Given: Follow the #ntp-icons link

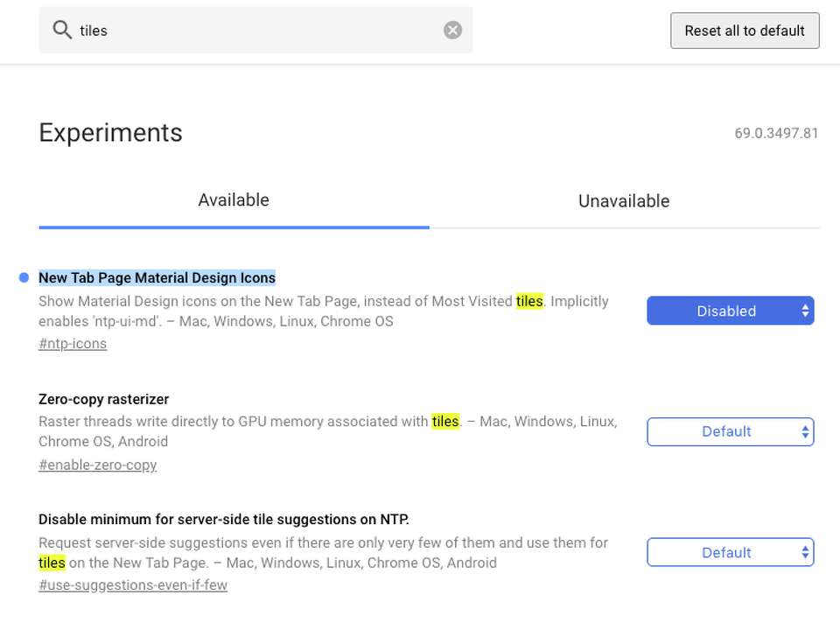Looking at the screenshot, I should point(73,344).
